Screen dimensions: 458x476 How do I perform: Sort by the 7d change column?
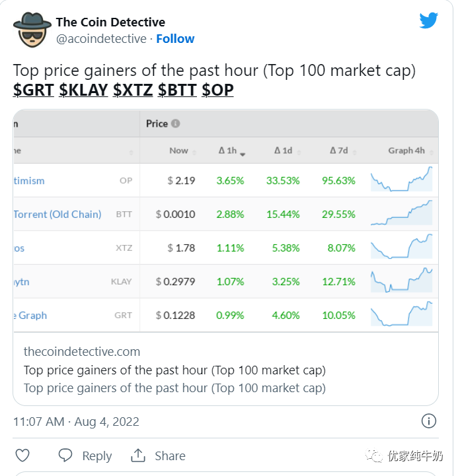(342, 151)
